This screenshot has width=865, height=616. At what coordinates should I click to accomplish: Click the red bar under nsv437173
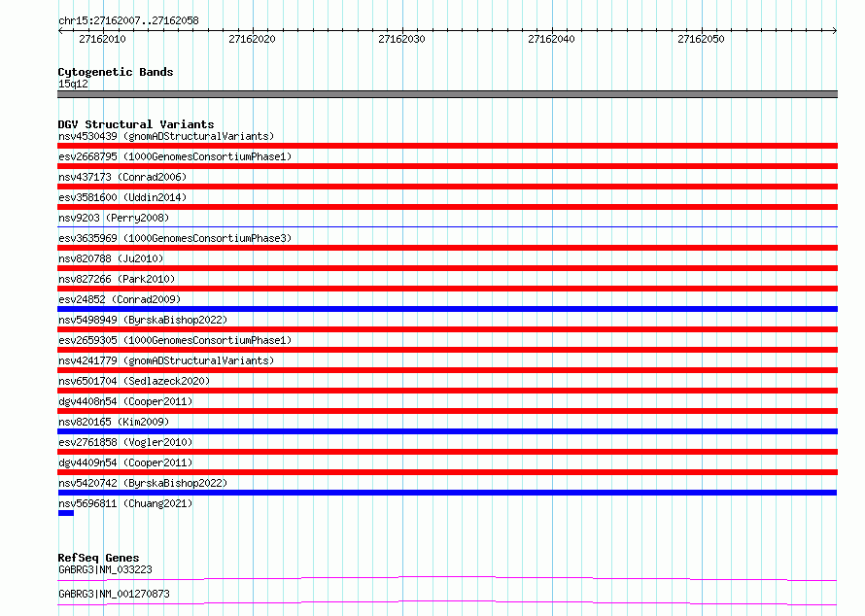pos(447,187)
